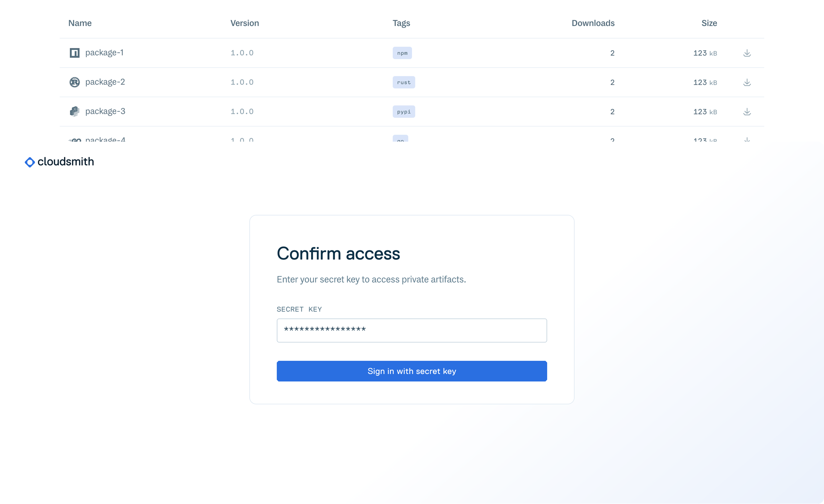Sort table by Version column header
This screenshot has width=824, height=504.
[244, 23]
